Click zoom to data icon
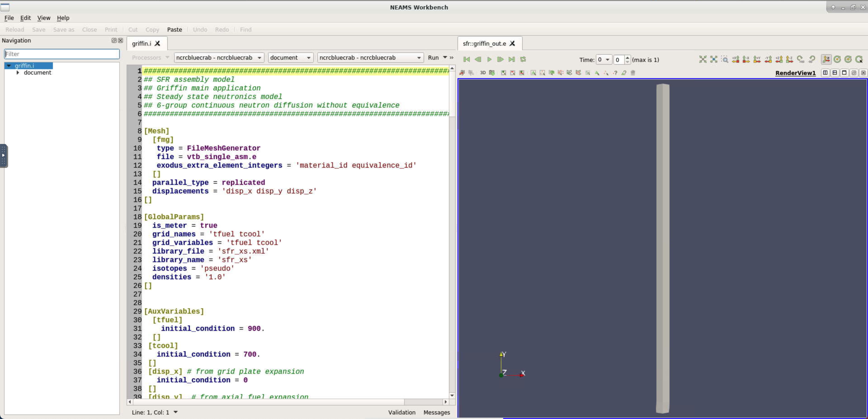 [714, 59]
